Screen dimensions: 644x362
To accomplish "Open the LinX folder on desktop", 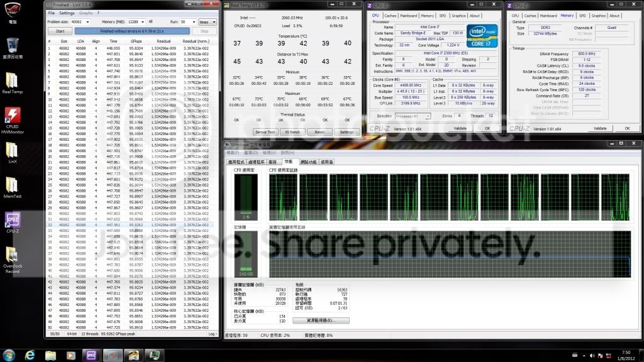I will click(13, 152).
